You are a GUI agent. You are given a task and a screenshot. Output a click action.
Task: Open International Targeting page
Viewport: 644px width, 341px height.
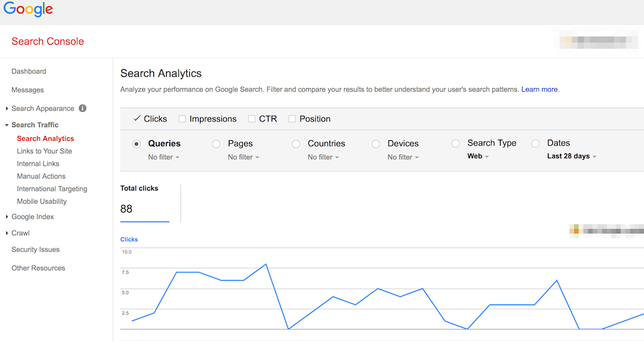(52, 189)
